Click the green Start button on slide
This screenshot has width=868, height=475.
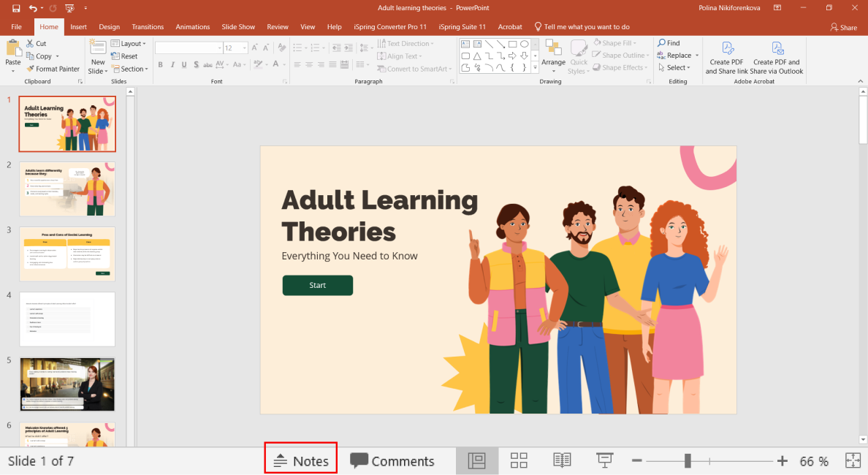tap(318, 285)
